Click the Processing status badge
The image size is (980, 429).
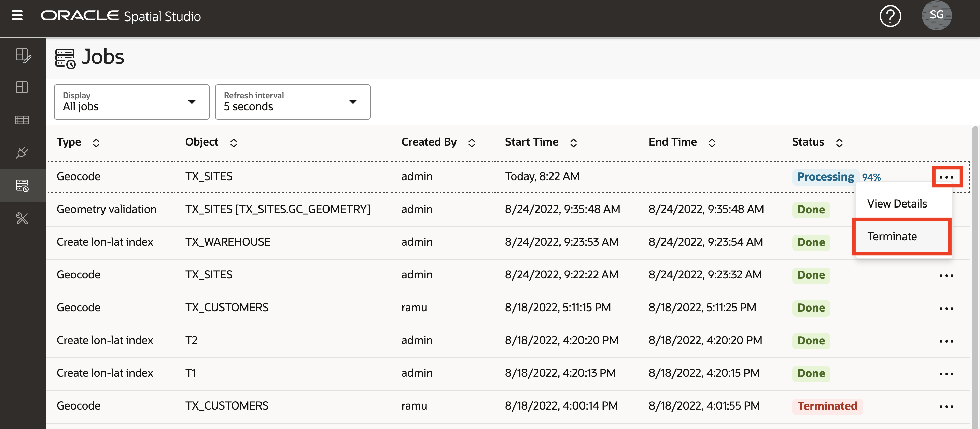coord(825,177)
